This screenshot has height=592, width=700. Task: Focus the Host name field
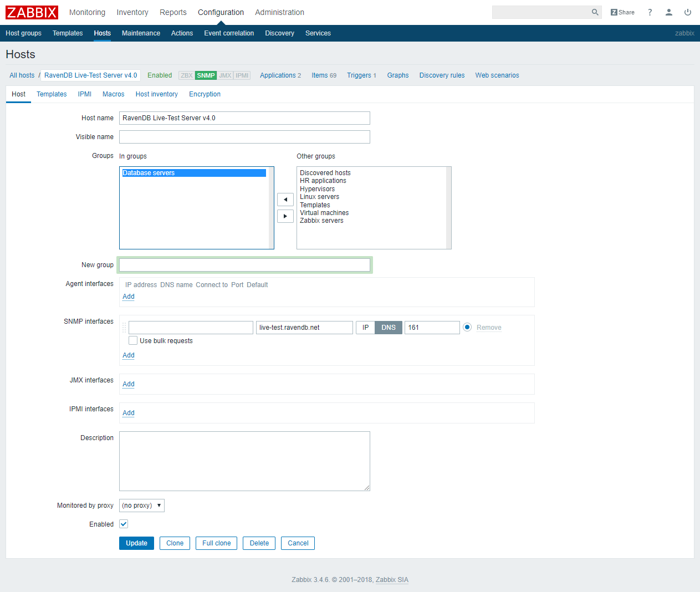(x=244, y=118)
